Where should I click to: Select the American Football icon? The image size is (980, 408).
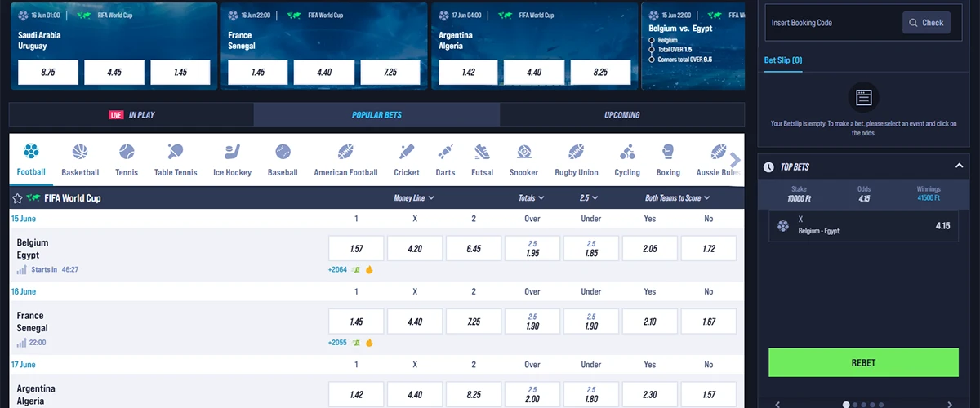[345, 152]
